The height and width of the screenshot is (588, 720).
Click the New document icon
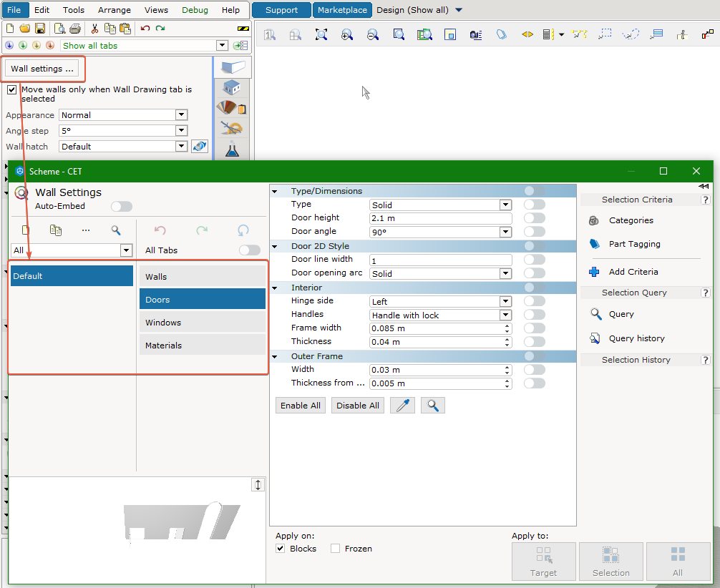[9, 29]
